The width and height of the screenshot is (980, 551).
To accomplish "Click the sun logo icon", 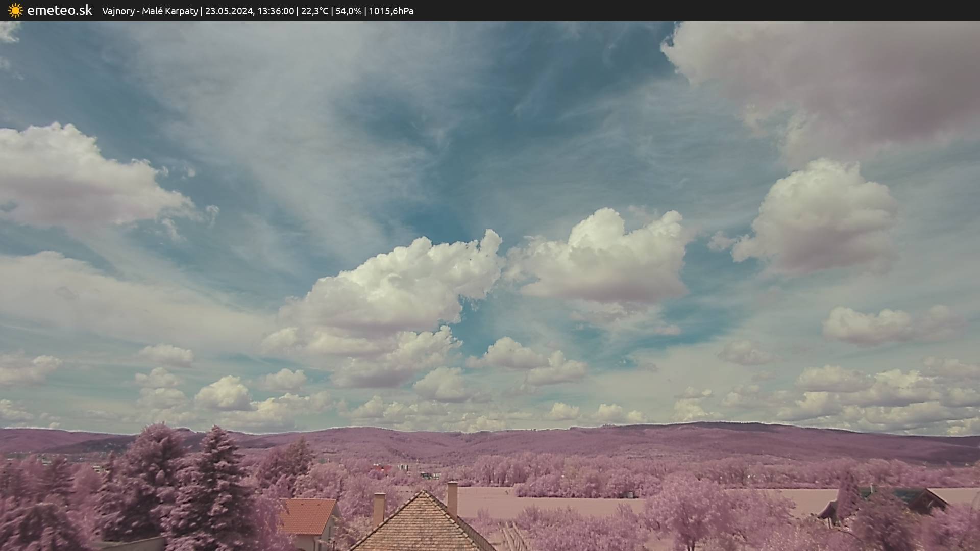I will tap(15, 11).
